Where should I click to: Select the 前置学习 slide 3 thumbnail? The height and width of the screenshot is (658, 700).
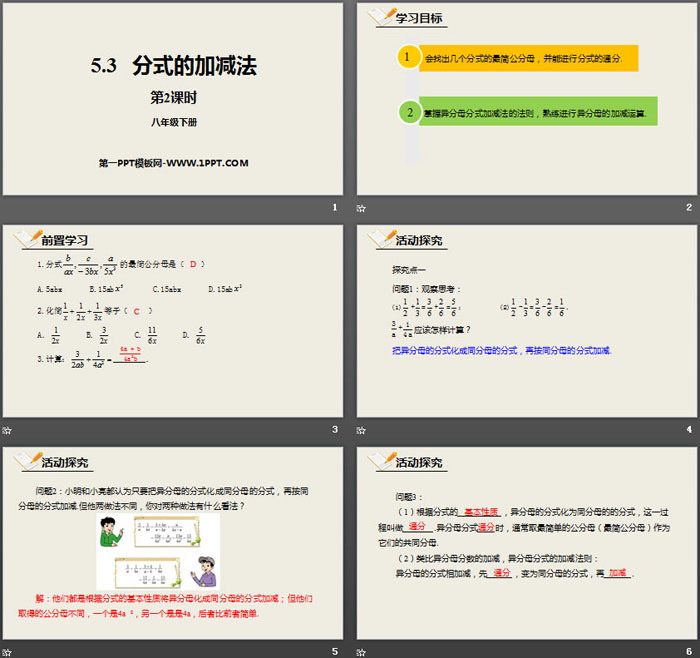point(173,320)
